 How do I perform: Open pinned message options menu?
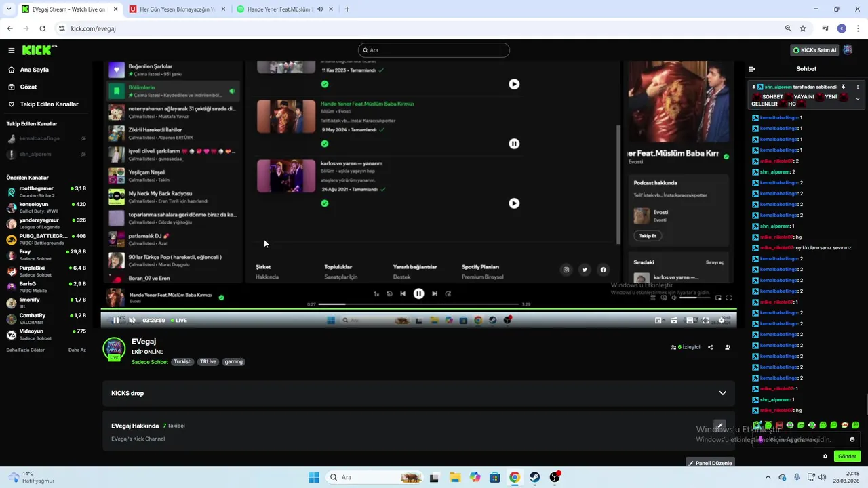pyautogui.click(x=857, y=87)
